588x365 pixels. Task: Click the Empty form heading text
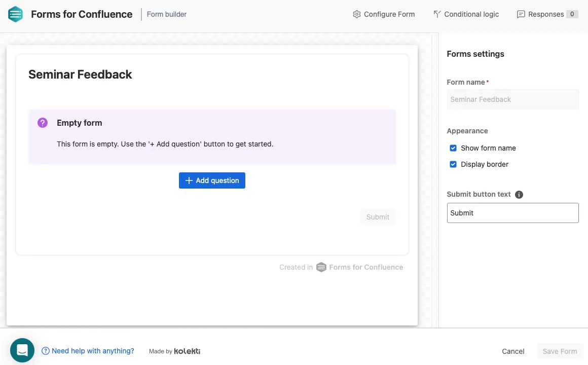pyautogui.click(x=80, y=123)
